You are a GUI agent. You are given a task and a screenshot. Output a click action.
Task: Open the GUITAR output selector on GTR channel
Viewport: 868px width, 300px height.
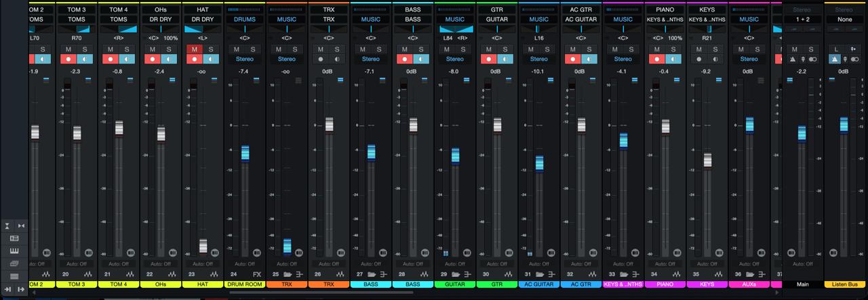[497, 20]
